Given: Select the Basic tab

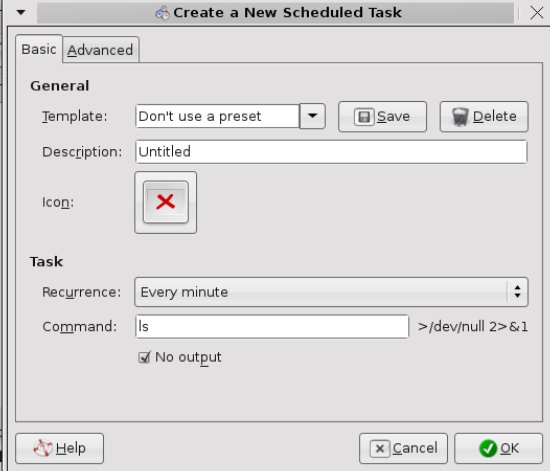Looking at the screenshot, I should pyautogui.click(x=39, y=49).
